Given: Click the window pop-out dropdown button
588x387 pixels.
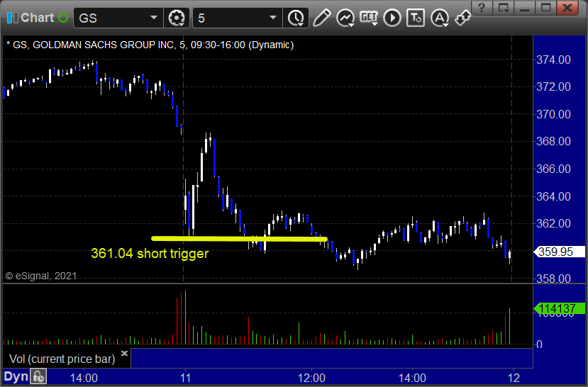Looking at the screenshot, I should (504, 7).
